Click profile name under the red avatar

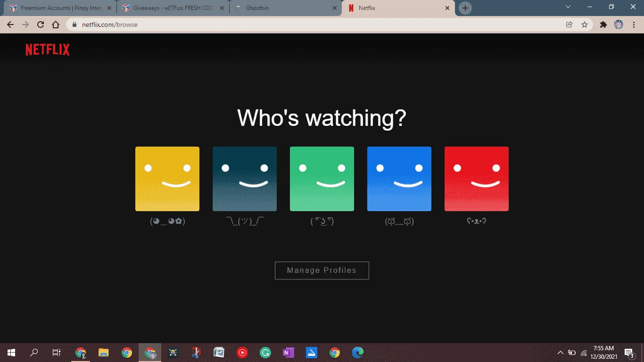[x=477, y=221]
